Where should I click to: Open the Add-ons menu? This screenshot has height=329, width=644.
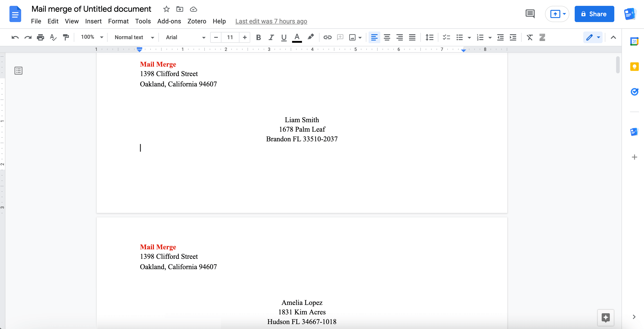tap(169, 20)
